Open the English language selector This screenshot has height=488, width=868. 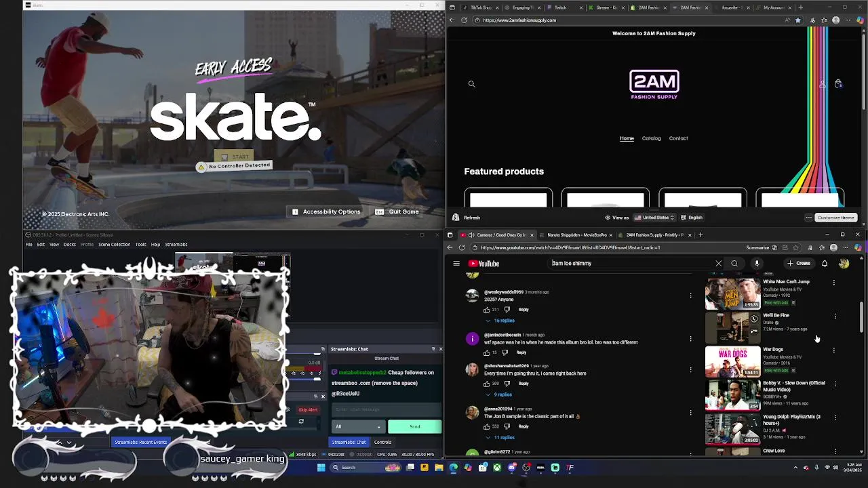pos(692,218)
